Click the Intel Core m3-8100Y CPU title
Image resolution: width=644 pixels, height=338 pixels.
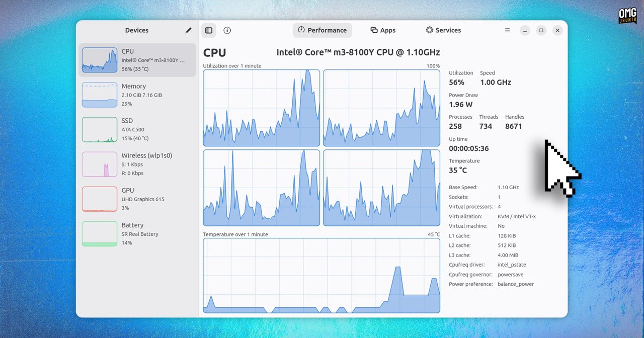coord(358,52)
